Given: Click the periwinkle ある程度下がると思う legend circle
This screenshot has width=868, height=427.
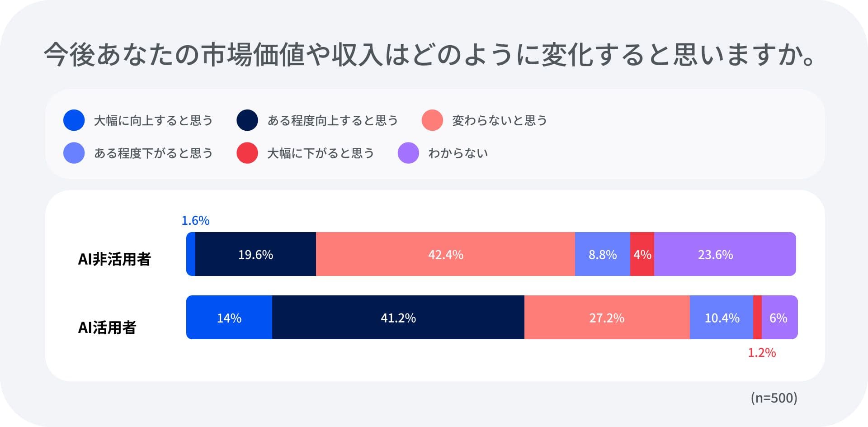Looking at the screenshot, I should pyautogui.click(x=74, y=153).
